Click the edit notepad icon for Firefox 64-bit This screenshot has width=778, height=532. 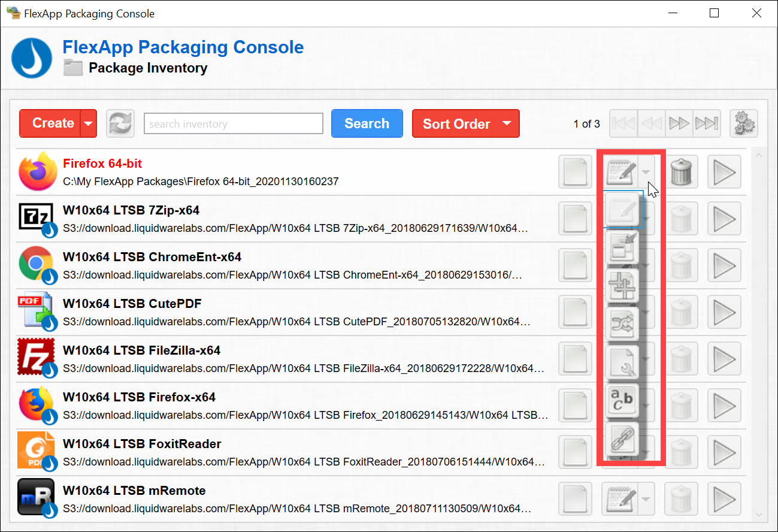coord(620,172)
